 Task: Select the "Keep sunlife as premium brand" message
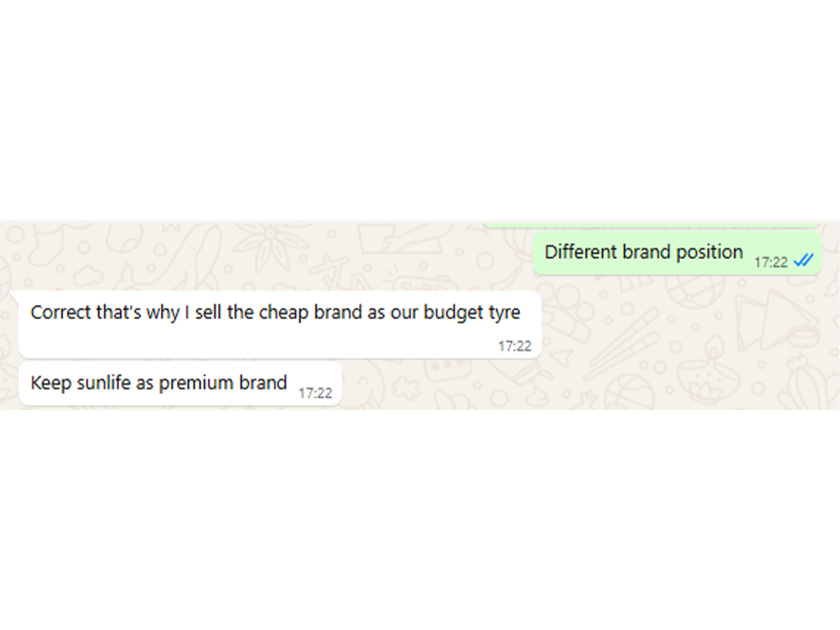pyautogui.click(x=158, y=382)
